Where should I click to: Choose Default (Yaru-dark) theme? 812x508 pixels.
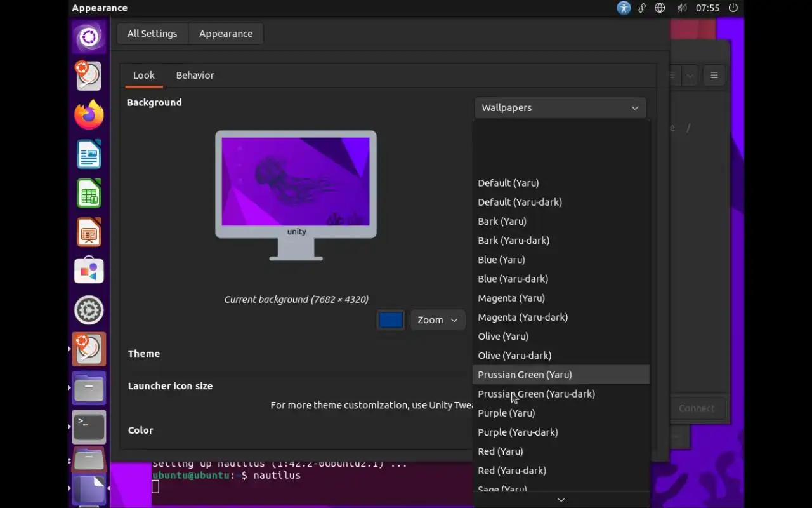561,202
